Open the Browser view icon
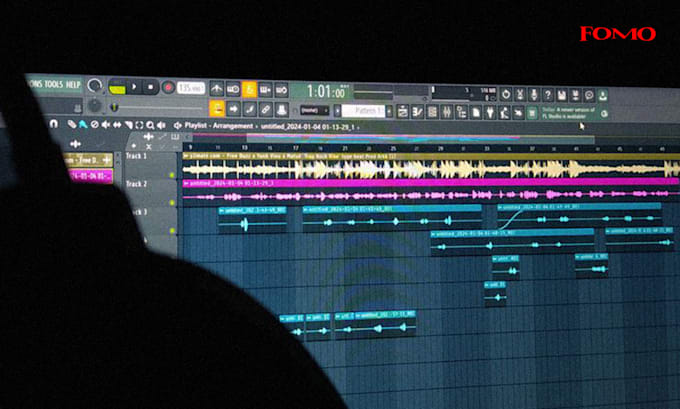Image resolution: width=680 pixels, height=409 pixels. click(461, 113)
